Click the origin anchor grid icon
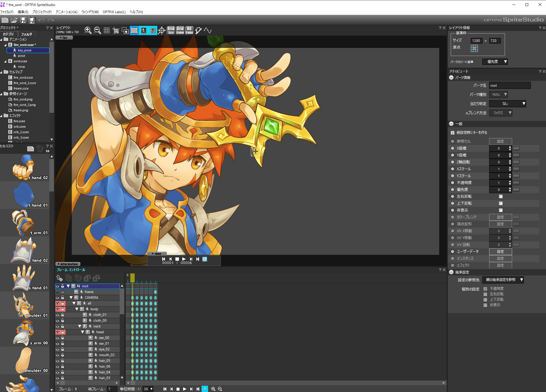This screenshot has width=546, height=392. pyautogui.click(x=475, y=48)
